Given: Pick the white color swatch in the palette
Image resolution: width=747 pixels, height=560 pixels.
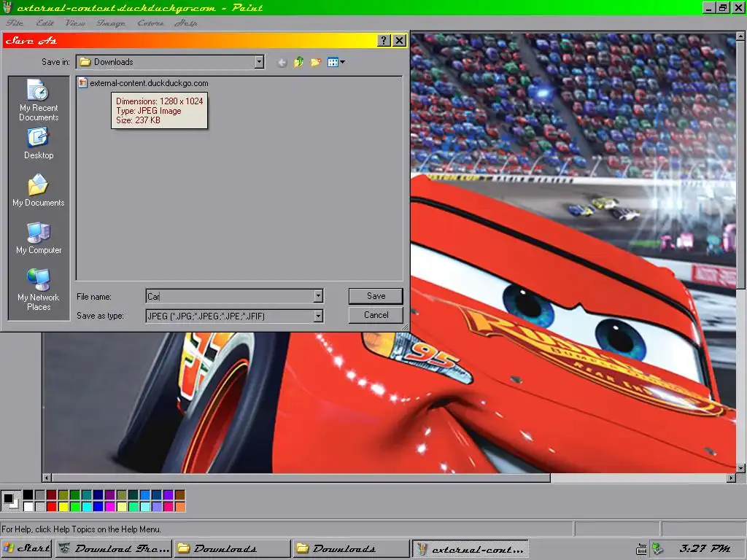Looking at the screenshot, I should (28, 506).
